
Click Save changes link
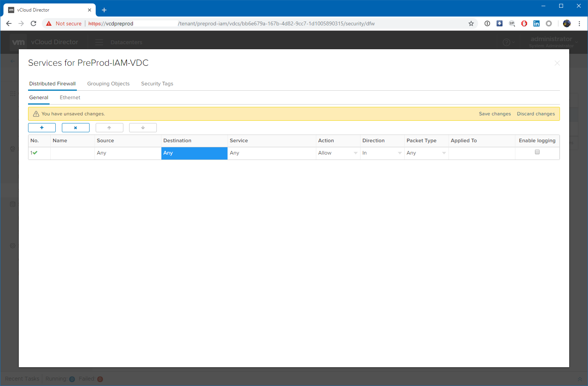point(495,114)
